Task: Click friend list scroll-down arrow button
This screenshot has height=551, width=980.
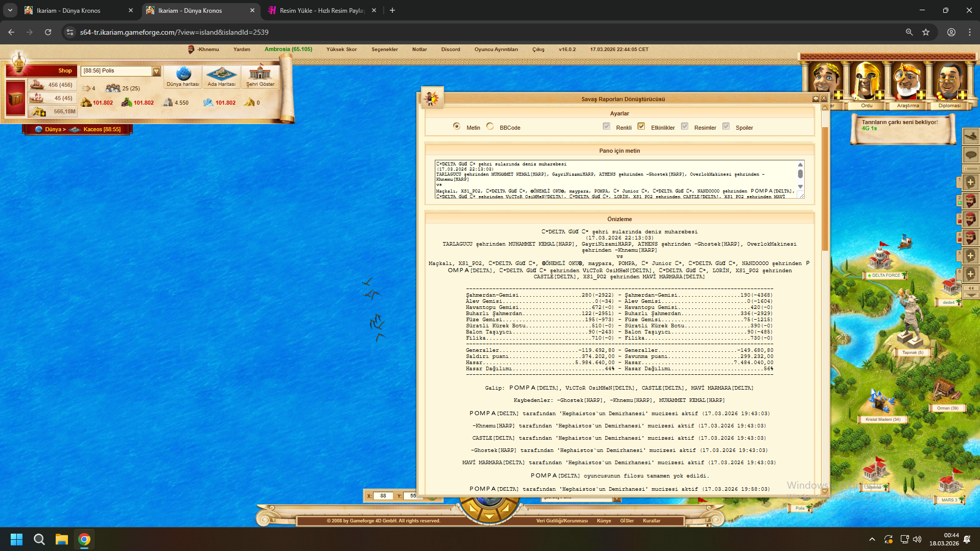Action: click(971, 295)
